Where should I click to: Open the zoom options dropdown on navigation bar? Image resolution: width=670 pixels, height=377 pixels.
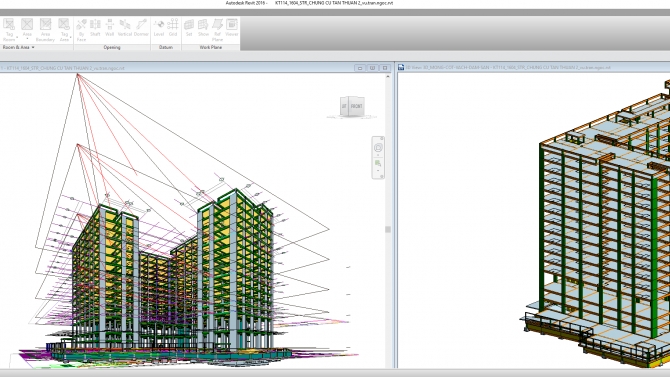click(x=378, y=171)
